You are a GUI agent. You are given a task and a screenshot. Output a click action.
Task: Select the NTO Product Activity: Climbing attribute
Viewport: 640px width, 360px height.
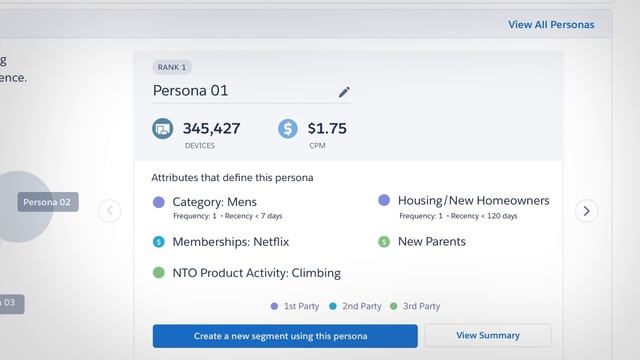pyautogui.click(x=256, y=273)
